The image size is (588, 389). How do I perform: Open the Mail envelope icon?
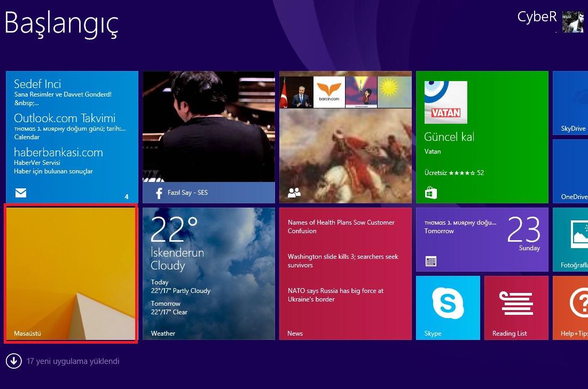tap(21, 193)
